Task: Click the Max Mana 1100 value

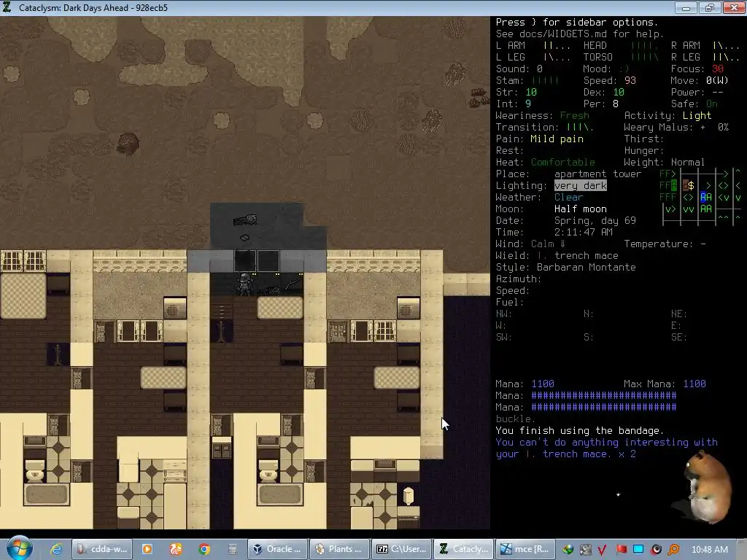Action: (x=694, y=384)
